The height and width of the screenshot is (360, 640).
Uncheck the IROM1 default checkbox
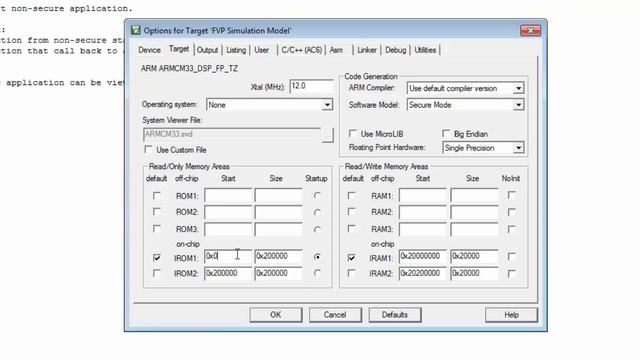click(157, 258)
